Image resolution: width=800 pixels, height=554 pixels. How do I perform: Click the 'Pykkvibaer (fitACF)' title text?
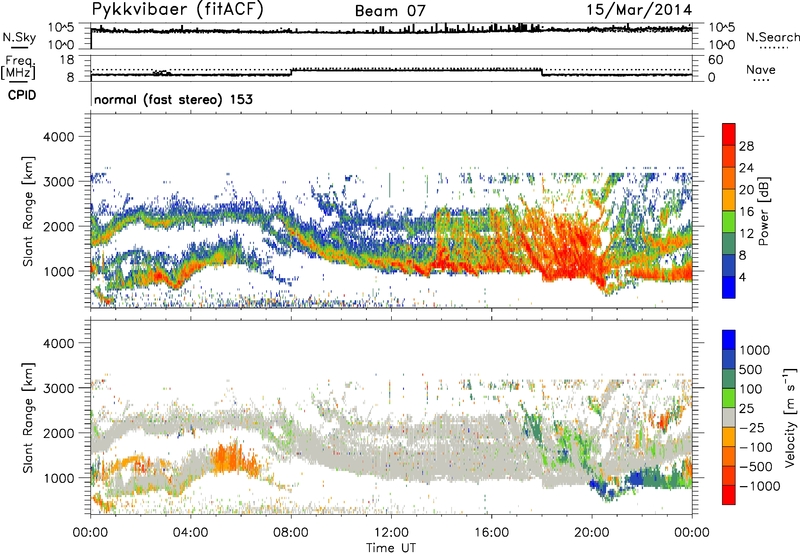point(177,10)
